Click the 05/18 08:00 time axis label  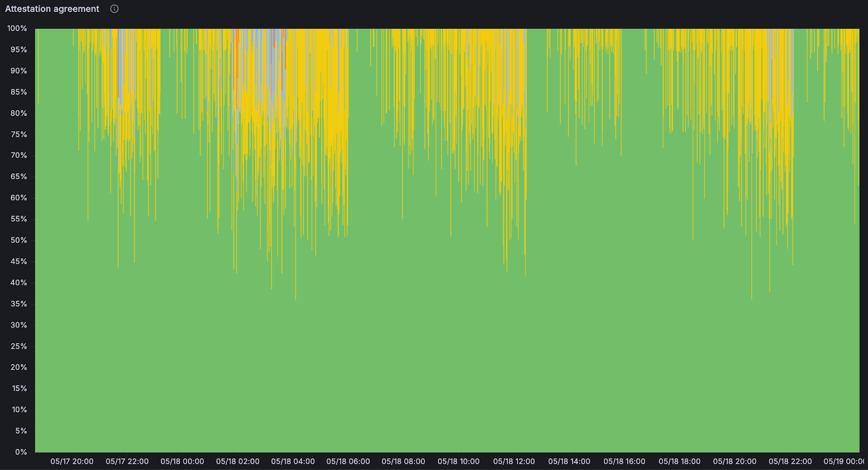pyautogui.click(x=403, y=461)
